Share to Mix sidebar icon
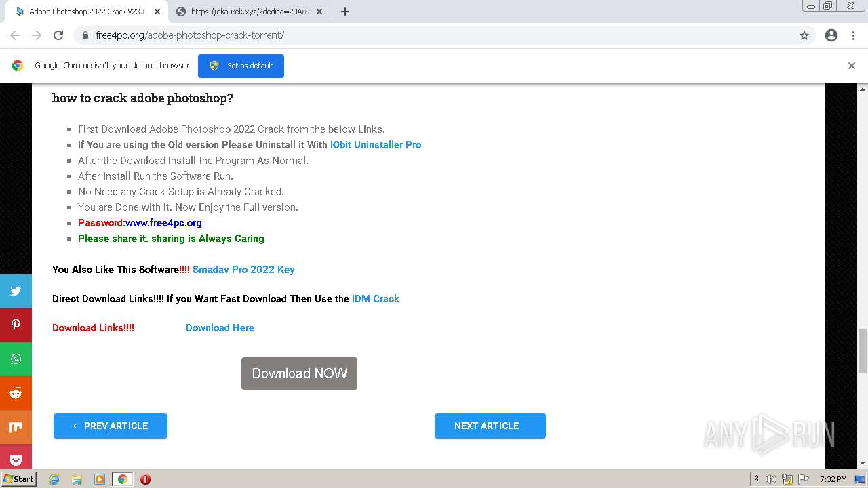 pyautogui.click(x=16, y=427)
